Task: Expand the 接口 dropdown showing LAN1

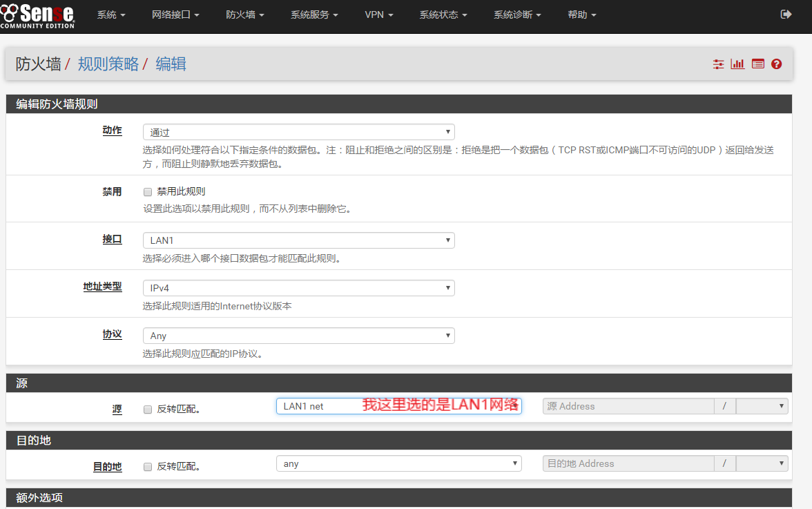Action: [298, 240]
